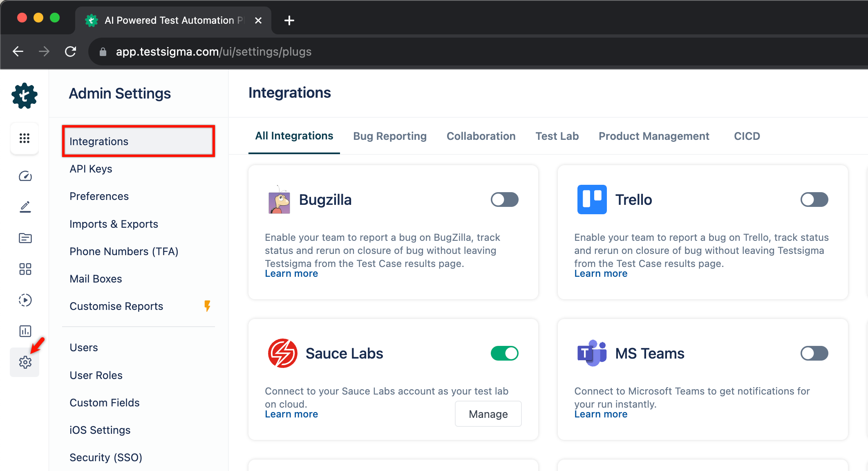Open the CICD integrations tab
868x471 pixels.
click(747, 136)
